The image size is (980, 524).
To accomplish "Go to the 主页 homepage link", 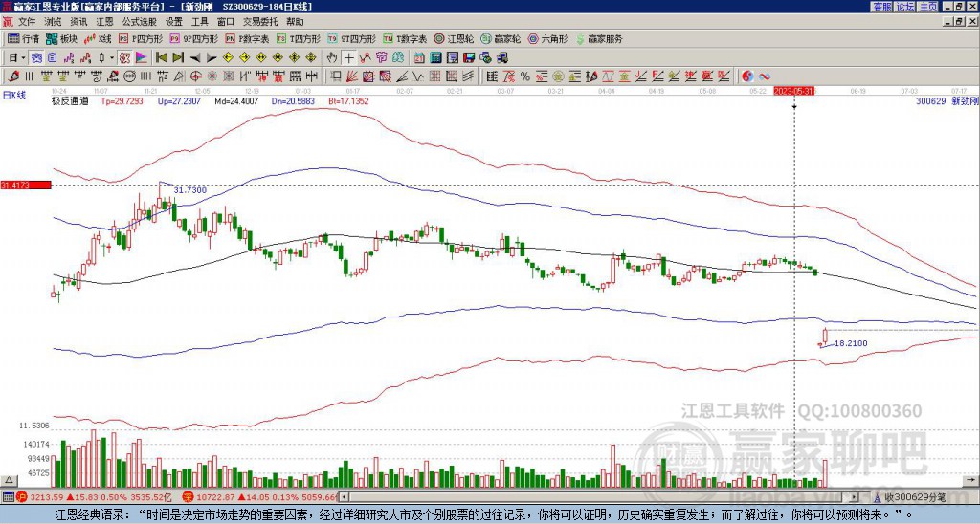I will point(927,7).
